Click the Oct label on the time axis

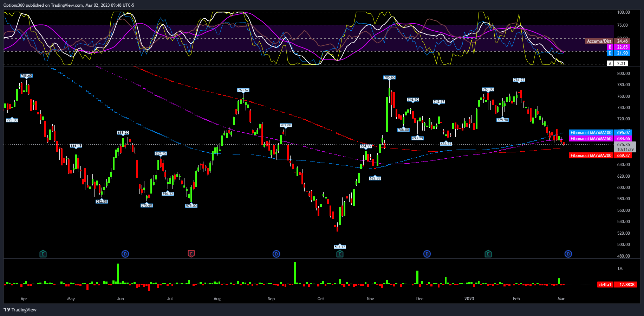pos(321,299)
